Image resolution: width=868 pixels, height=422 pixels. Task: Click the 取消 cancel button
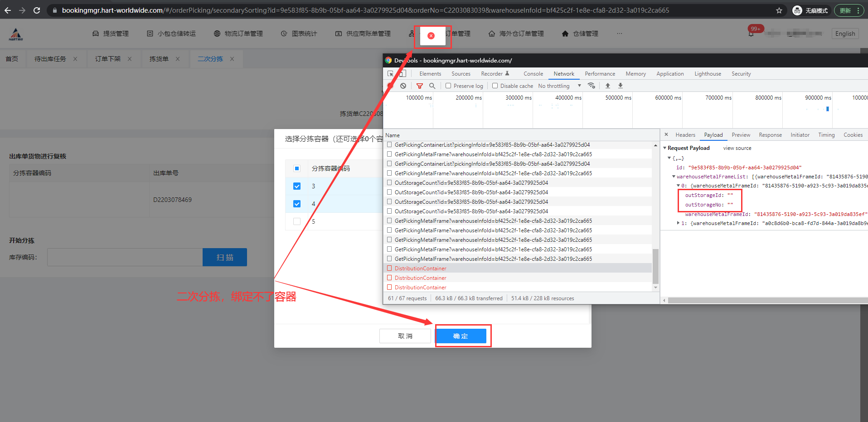tap(405, 336)
